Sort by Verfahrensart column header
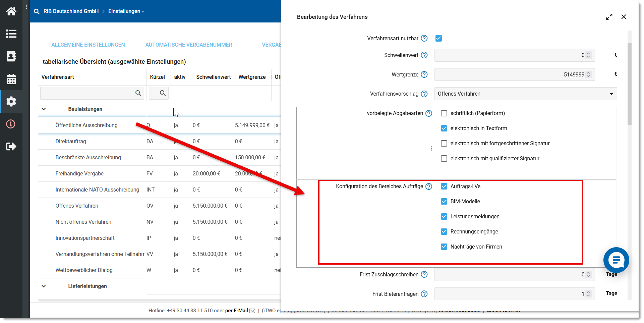 (58, 77)
